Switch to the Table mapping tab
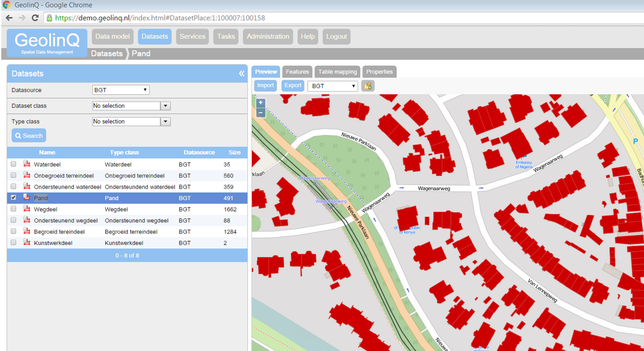The image size is (644, 351). pyautogui.click(x=337, y=72)
